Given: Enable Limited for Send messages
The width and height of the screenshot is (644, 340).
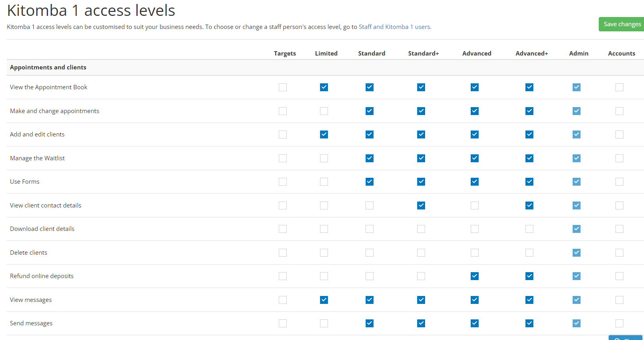Looking at the screenshot, I should [324, 323].
